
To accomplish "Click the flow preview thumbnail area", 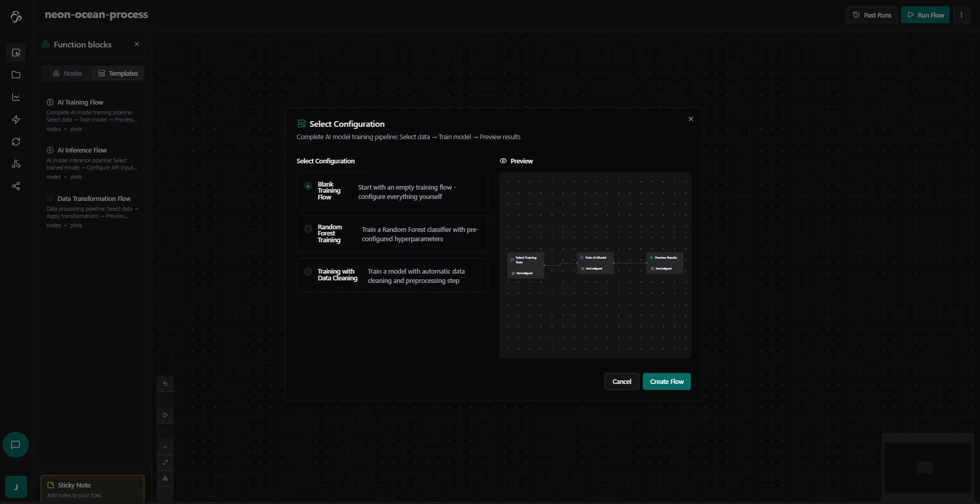I will [595, 265].
